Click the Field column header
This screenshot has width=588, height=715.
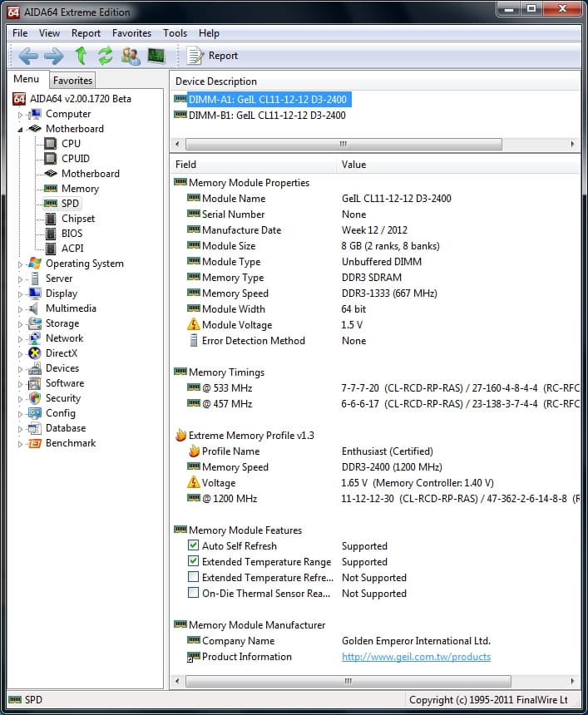coord(254,165)
